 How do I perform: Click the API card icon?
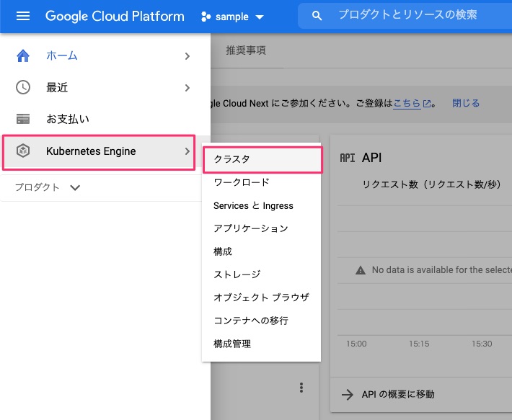click(348, 158)
